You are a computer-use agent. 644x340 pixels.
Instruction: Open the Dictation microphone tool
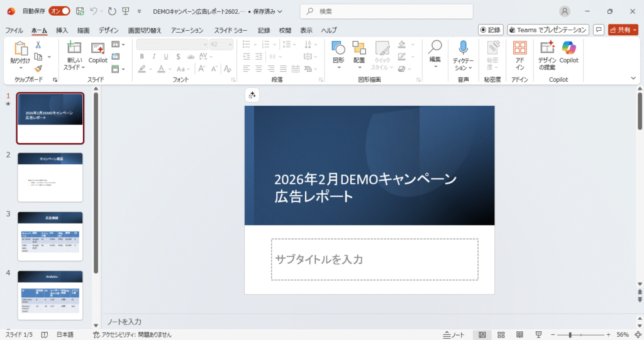(463, 55)
